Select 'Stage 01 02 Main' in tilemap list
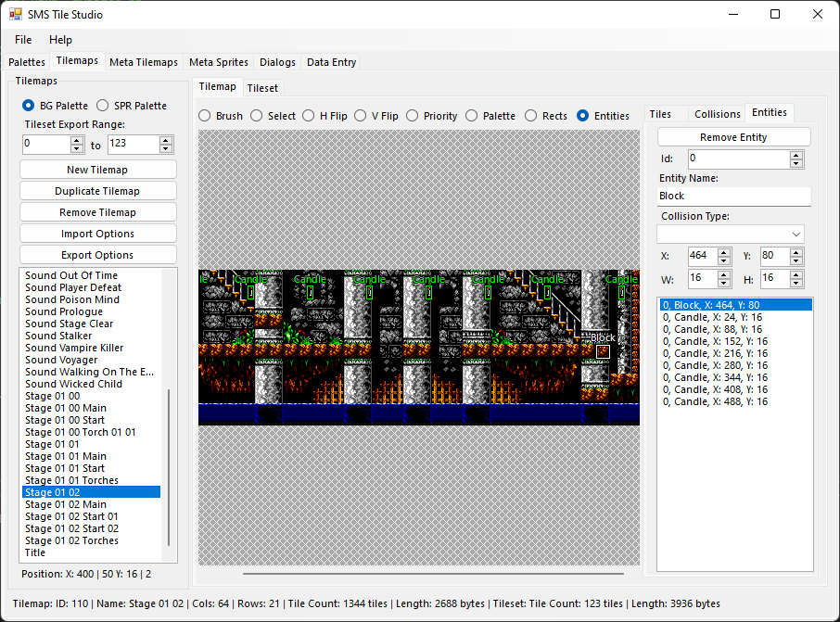 [x=91, y=504]
